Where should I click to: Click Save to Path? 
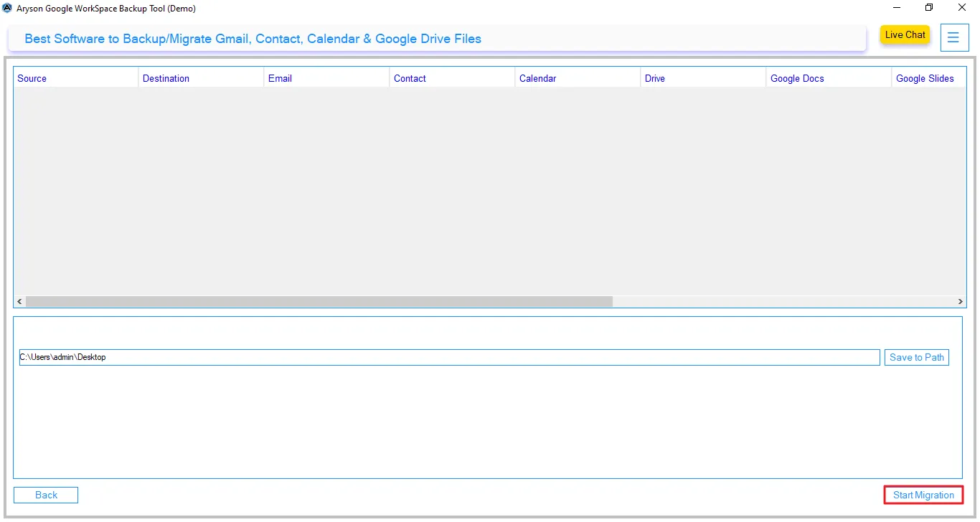click(x=916, y=356)
